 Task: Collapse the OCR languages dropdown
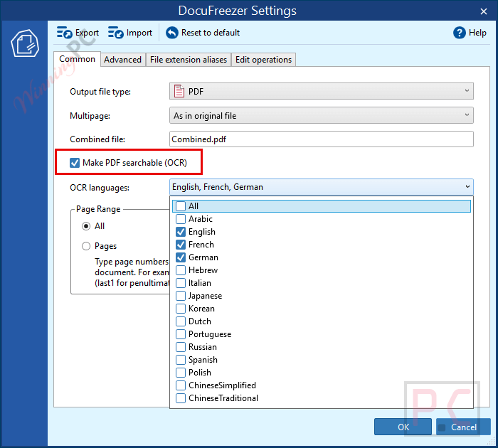point(467,187)
